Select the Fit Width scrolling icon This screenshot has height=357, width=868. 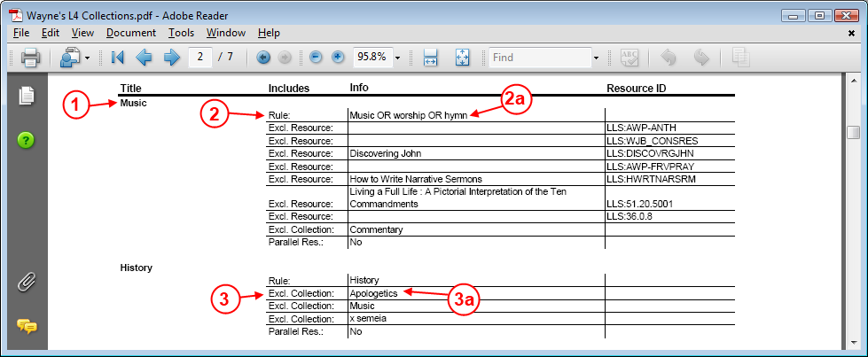point(431,57)
